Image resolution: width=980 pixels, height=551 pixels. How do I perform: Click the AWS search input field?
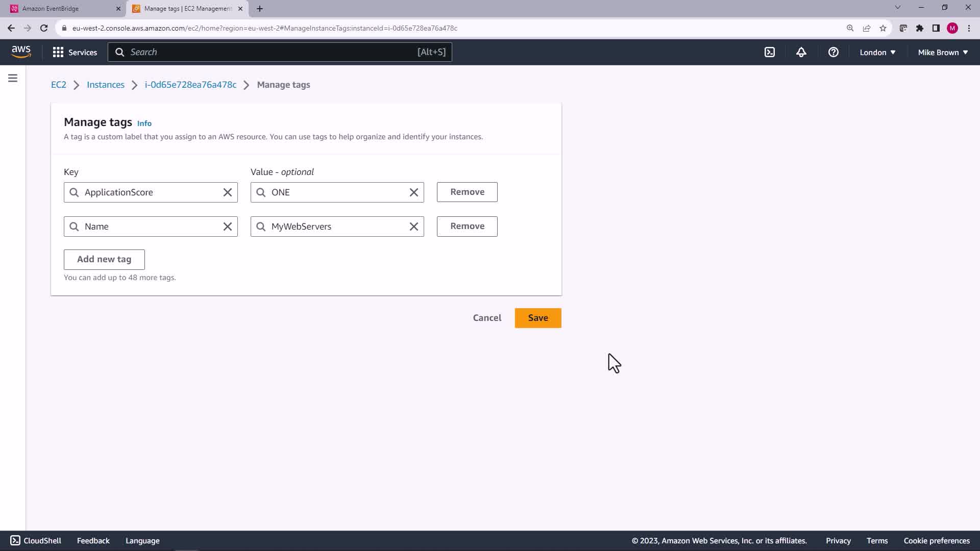coord(280,52)
